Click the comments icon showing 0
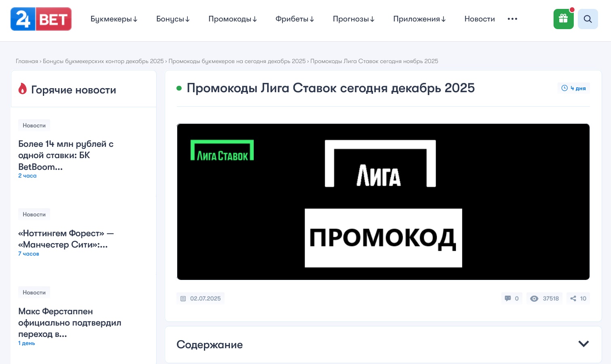This screenshot has height=364, width=611. coord(508,298)
